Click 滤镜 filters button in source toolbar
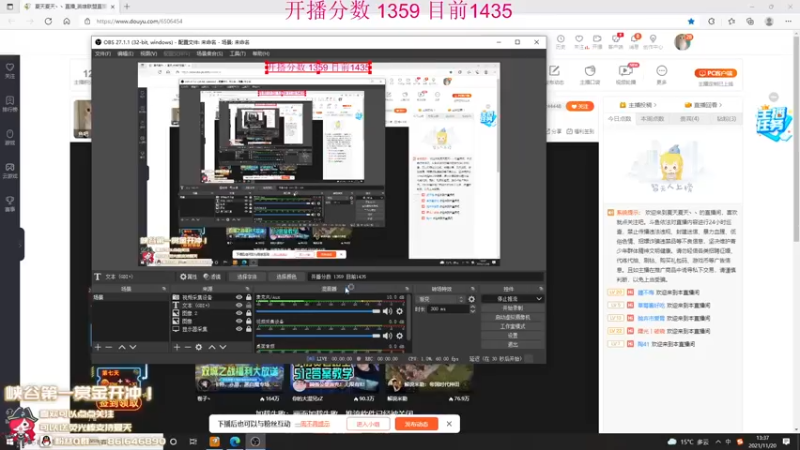 [x=212, y=277]
